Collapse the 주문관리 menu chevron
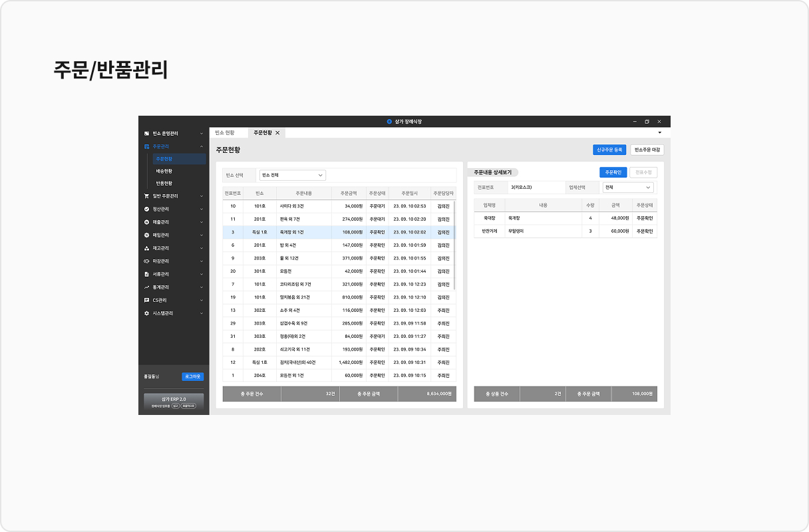Viewport: 809px width, 532px height. pyautogui.click(x=202, y=146)
